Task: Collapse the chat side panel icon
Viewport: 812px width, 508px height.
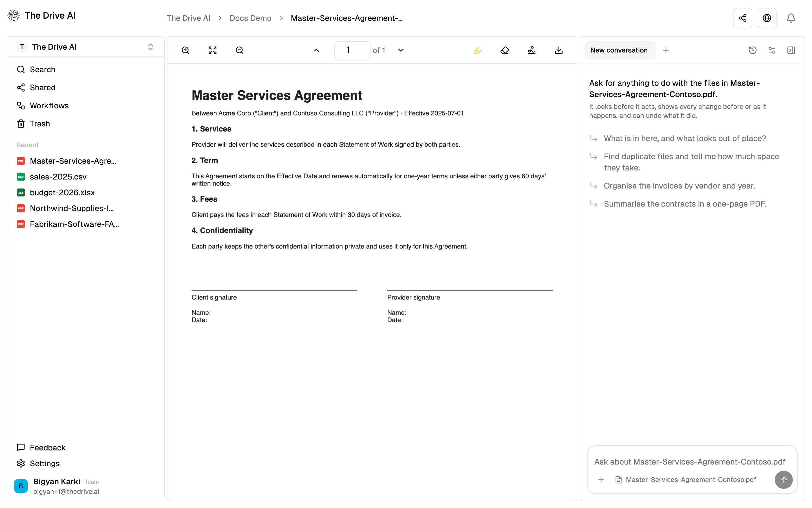Action: tap(791, 51)
